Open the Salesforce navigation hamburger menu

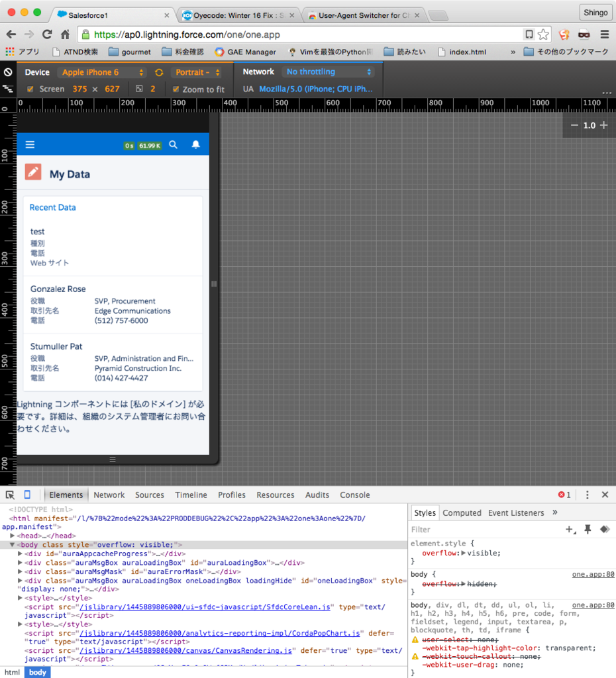[30, 144]
